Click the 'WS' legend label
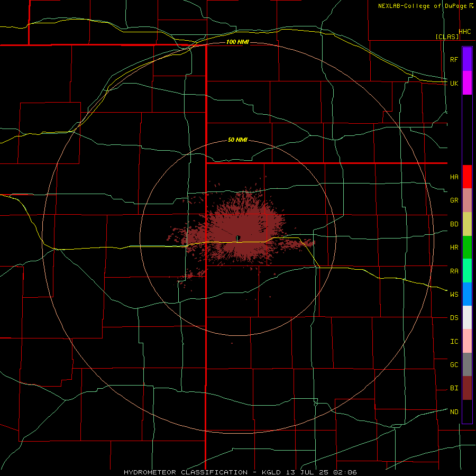 [x=454, y=294]
